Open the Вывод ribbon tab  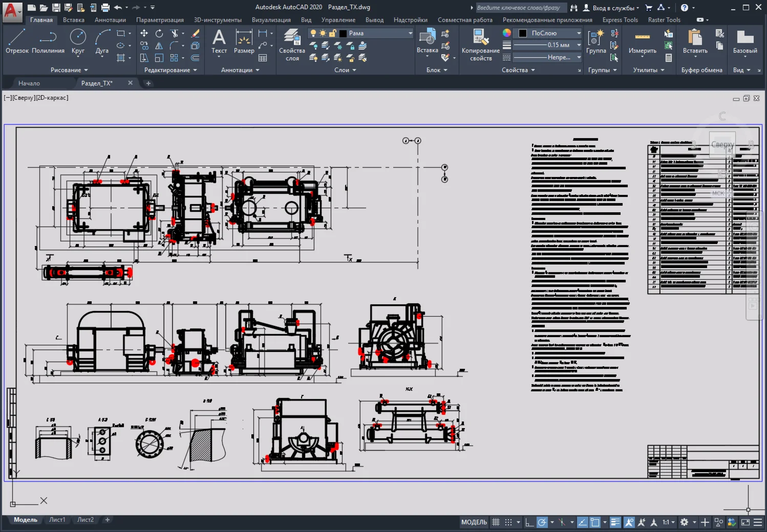[374, 20]
